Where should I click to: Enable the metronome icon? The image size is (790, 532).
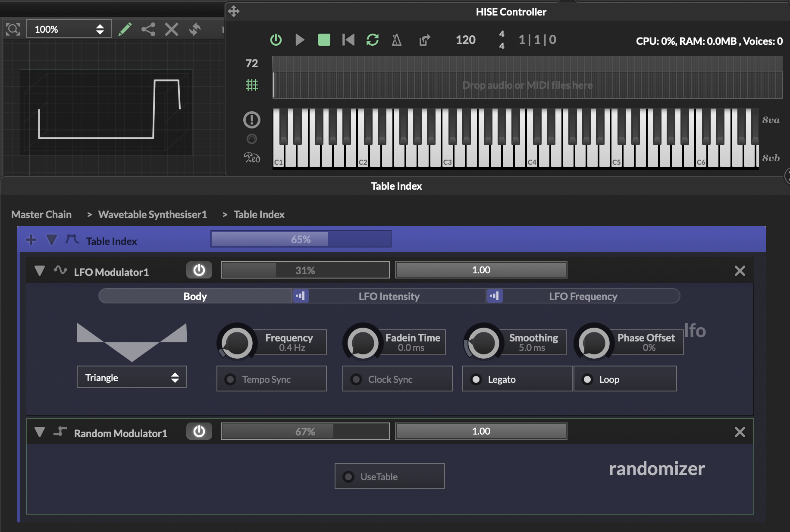point(396,40)
